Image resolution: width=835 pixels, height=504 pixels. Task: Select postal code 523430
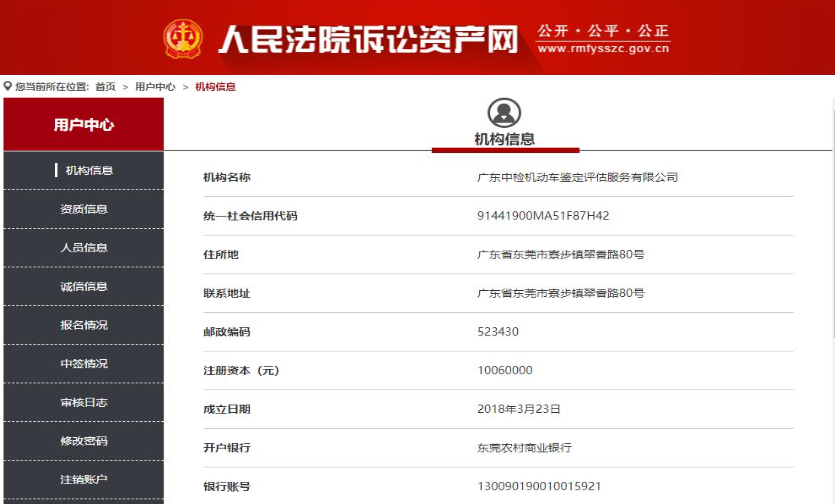coord(498,332)
